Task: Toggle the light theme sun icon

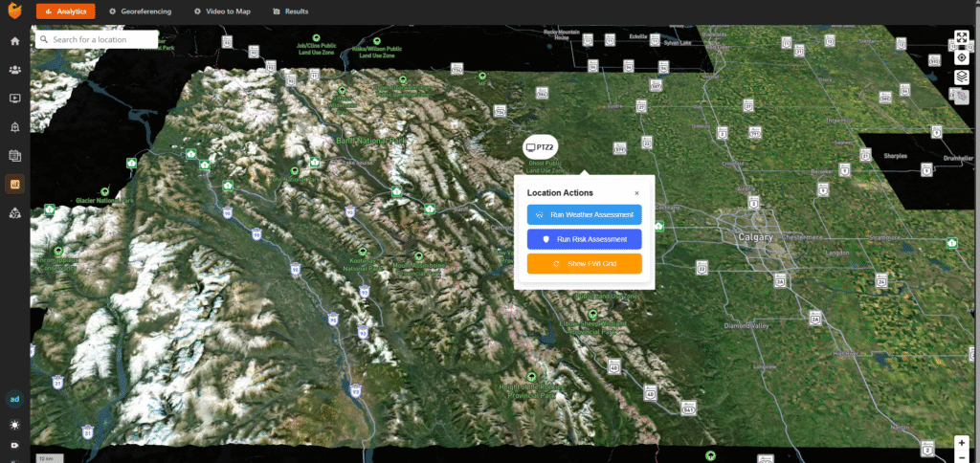Action: pos(14,425)
